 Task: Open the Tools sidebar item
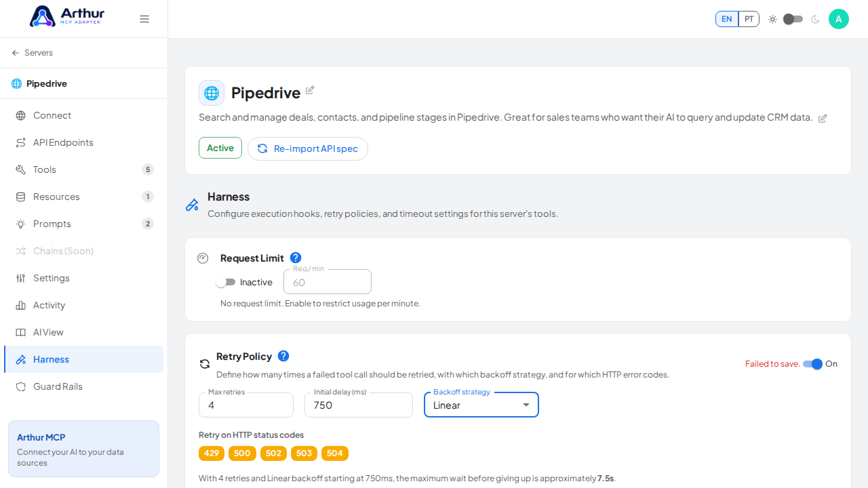[x=84, y=169]
